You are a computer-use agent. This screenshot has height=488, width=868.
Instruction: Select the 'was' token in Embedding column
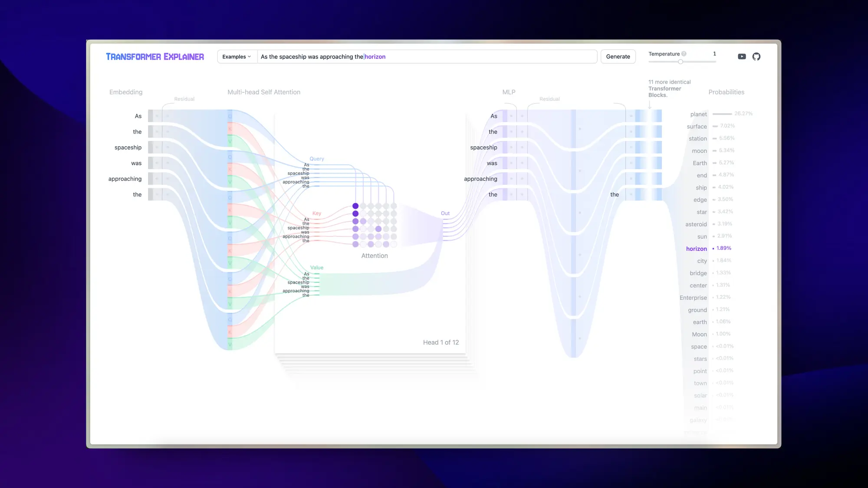tap(136, 163)
